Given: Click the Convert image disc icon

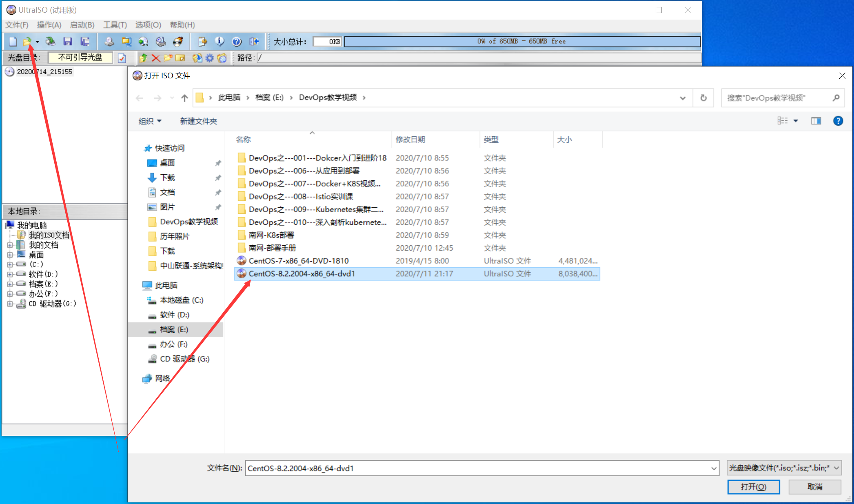Looking at the screenshot, I should click(x=143, y=42).
